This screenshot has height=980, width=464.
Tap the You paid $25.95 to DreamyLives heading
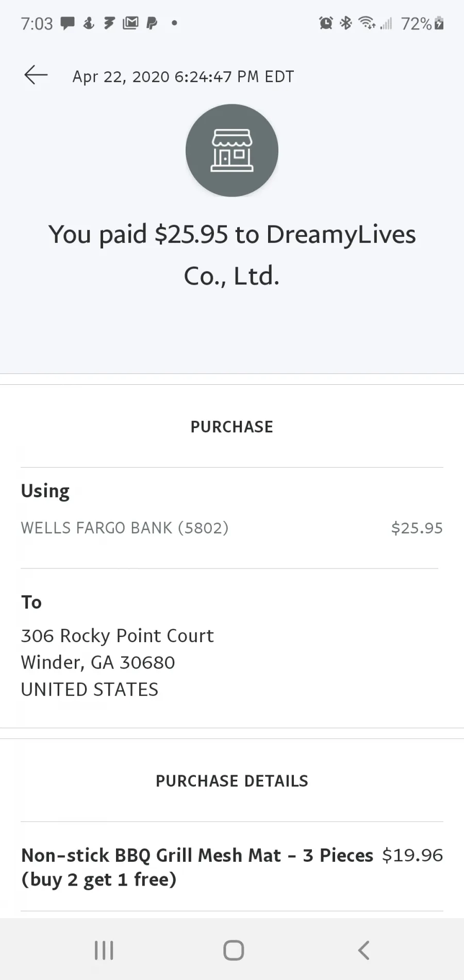point(232,255)
